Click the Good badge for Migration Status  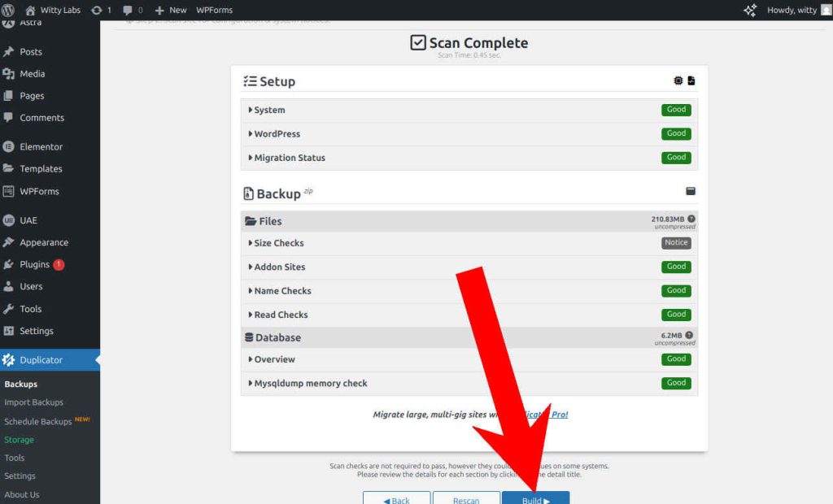pyautogui.click(x=676, y=157)
